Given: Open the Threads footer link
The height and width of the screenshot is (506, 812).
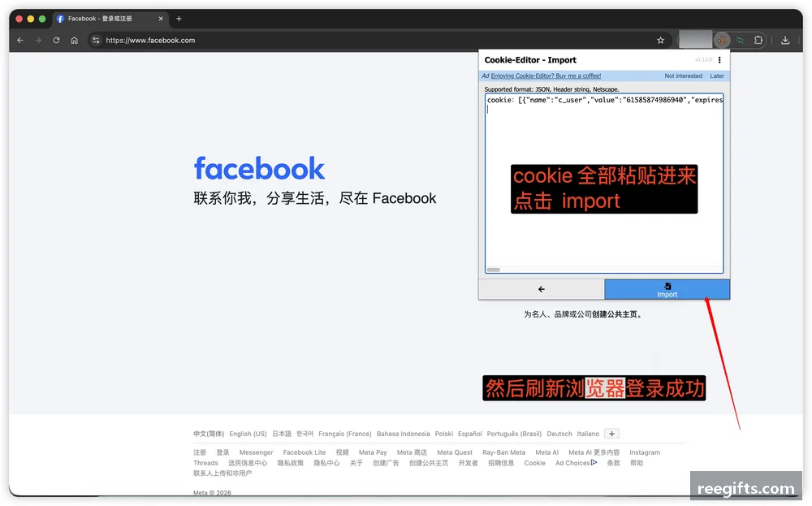Looking at the screenshot, I should click(205, 463).
